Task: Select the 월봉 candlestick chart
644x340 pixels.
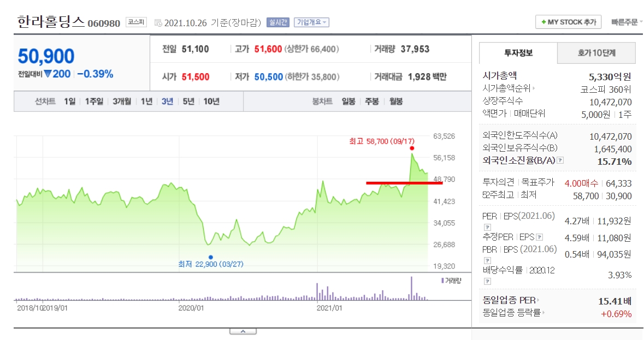Action: [x=396, y=102]
